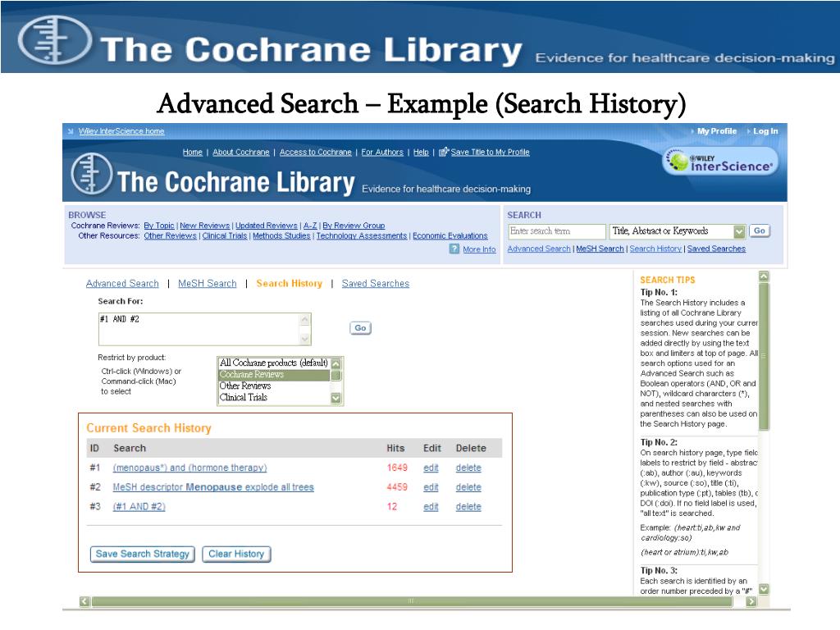Click Log In link

click(765, 131)
